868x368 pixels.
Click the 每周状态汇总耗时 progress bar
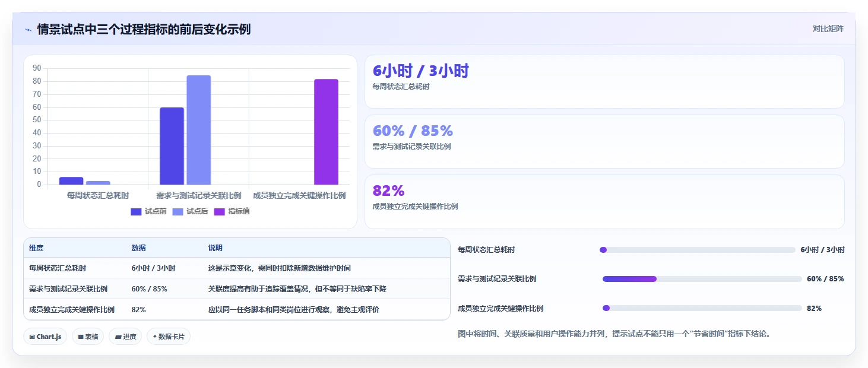pos(698,250)
